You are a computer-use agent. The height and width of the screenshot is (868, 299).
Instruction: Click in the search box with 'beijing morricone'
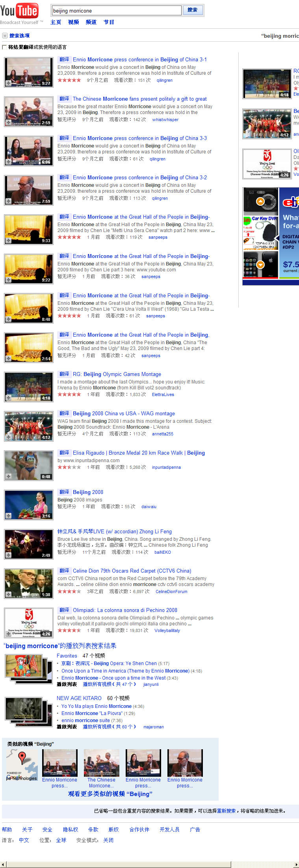pyautogui.click(x=116, y=11)
